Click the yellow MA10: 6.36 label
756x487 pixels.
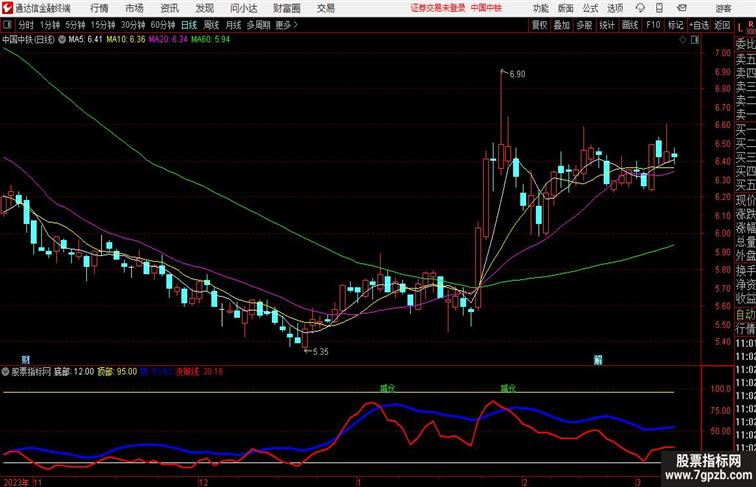(x=125, y=40)
